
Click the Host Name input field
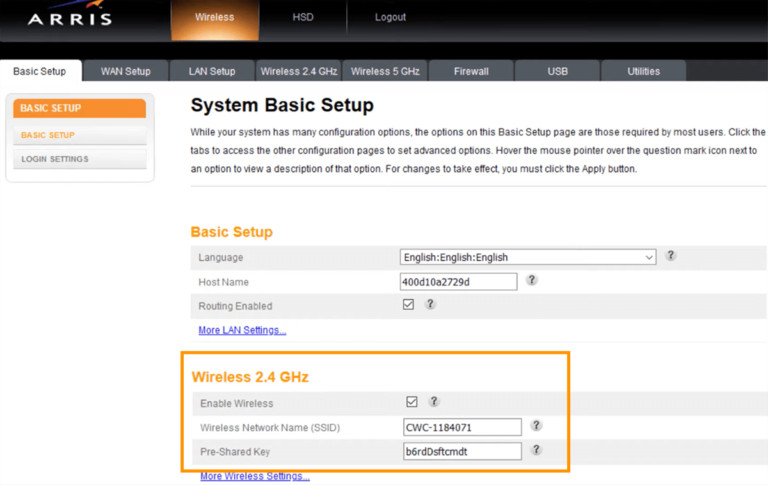(x=458, y=282)
